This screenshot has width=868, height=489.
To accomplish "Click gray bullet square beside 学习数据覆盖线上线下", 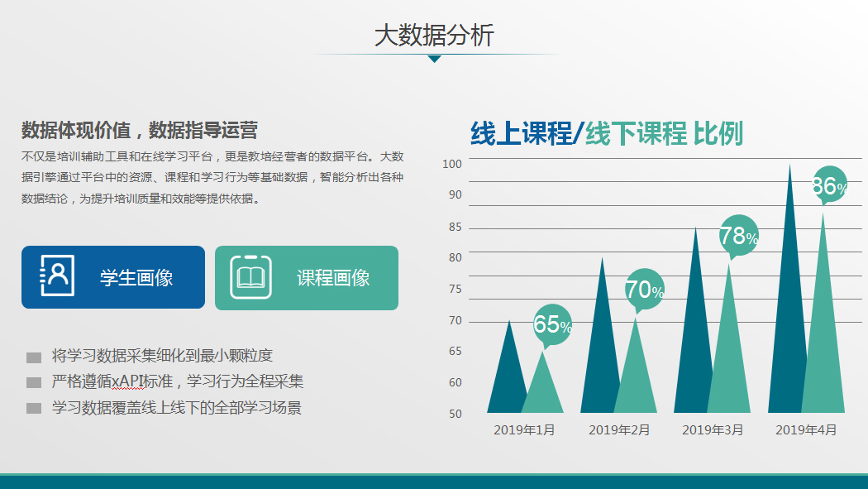I will coord(34,409).
